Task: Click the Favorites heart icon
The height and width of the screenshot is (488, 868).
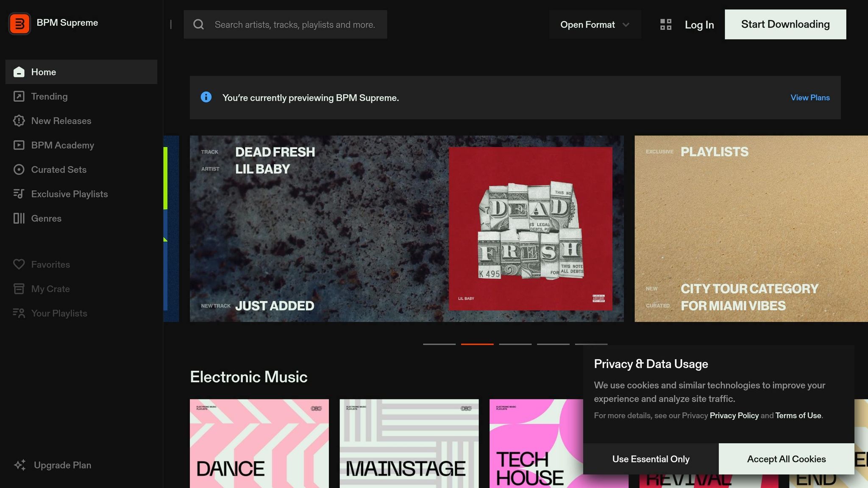Action: (x=19, y=264)
